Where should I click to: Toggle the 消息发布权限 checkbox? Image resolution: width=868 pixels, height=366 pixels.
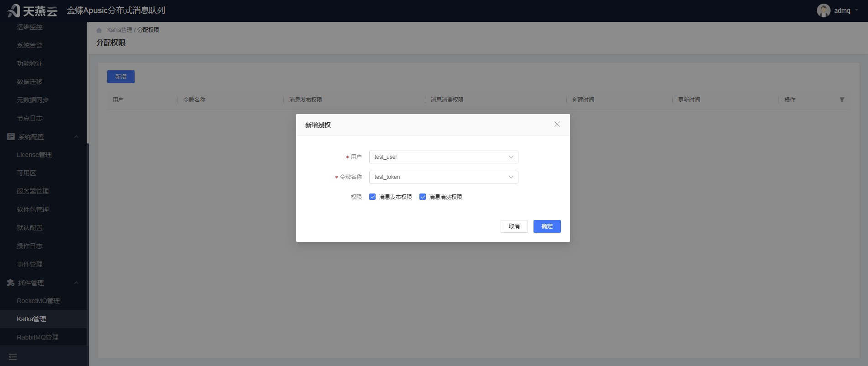(x=372, y=197)
